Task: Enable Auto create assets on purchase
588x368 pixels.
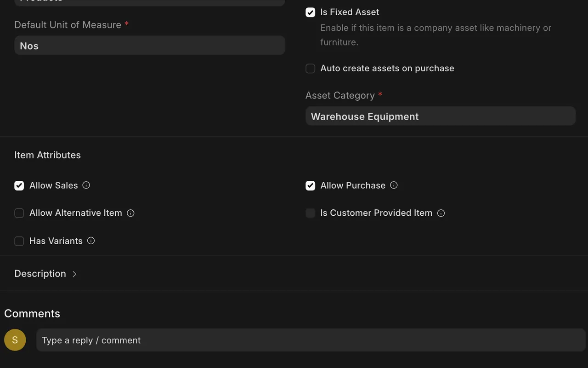Action: [x=311, y=69]
